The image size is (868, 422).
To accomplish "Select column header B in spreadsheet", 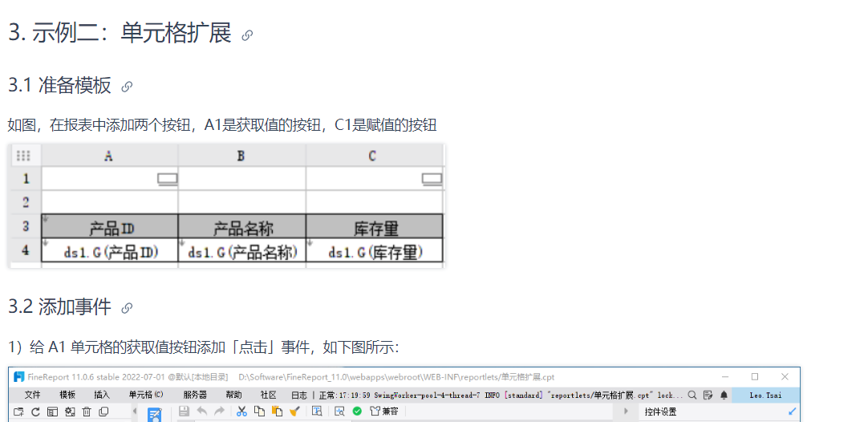I will [241, 156].
